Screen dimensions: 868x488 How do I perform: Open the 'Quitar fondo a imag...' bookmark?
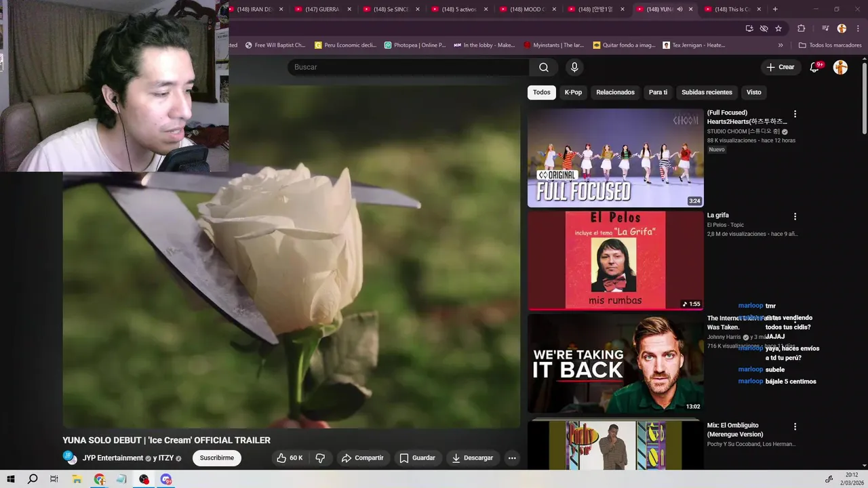[x=624, y=45]
